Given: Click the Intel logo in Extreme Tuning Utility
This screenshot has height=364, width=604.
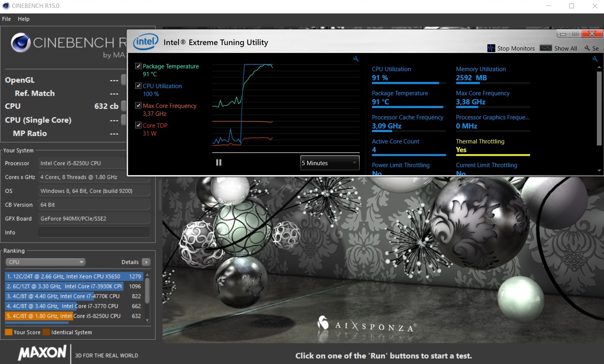Looking at the screenshot, I should click(x=145, y=42).
